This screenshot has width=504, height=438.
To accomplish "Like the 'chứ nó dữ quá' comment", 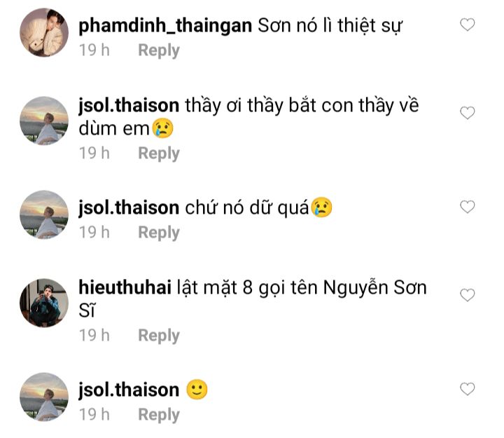I will (x=467, y=207).
